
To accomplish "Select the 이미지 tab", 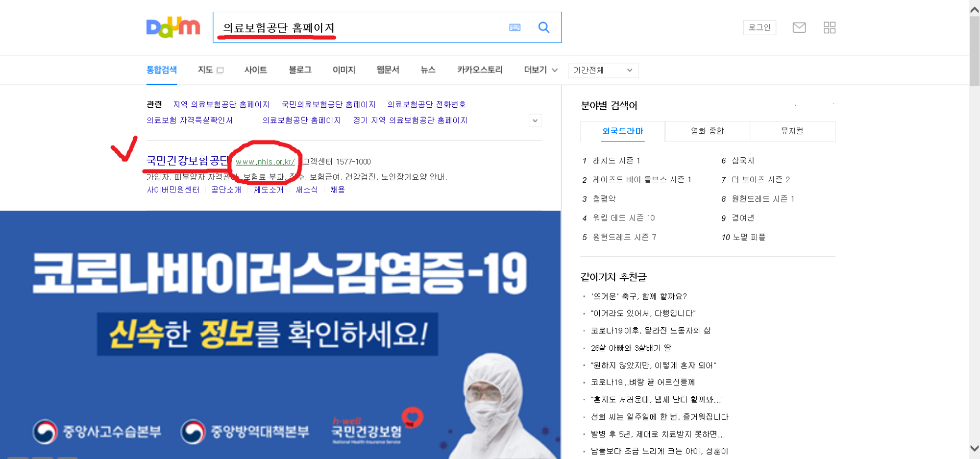I will click(x=344, y=70).
